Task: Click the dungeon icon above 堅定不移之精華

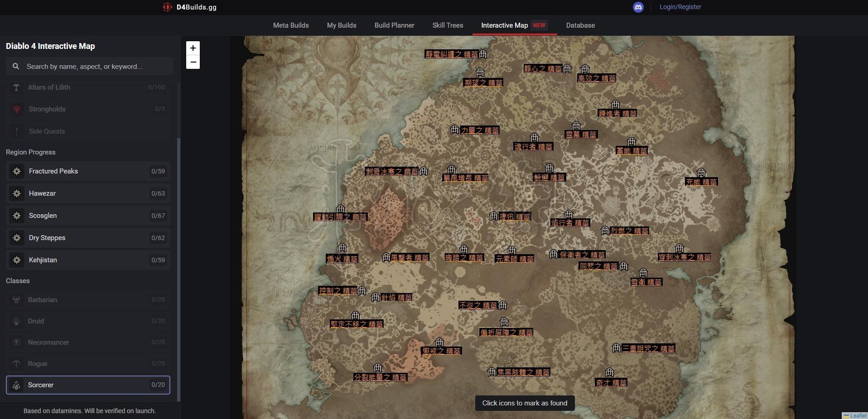Action: coord(356,316)
